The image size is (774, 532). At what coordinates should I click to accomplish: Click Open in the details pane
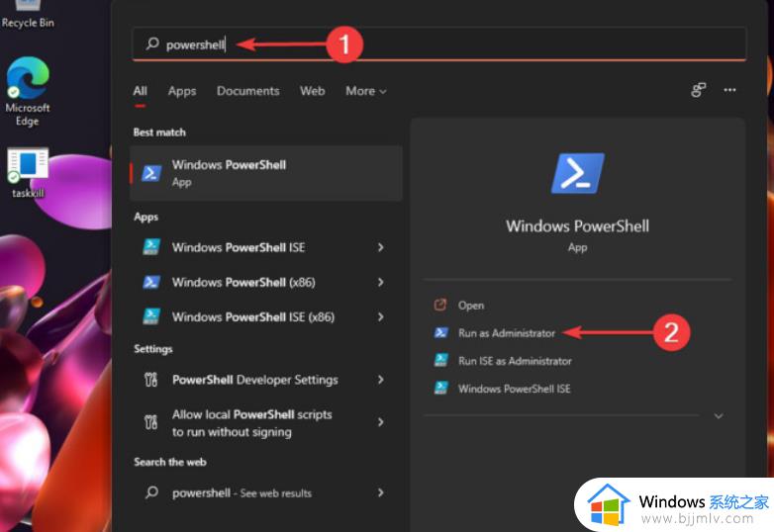[471, 306]
